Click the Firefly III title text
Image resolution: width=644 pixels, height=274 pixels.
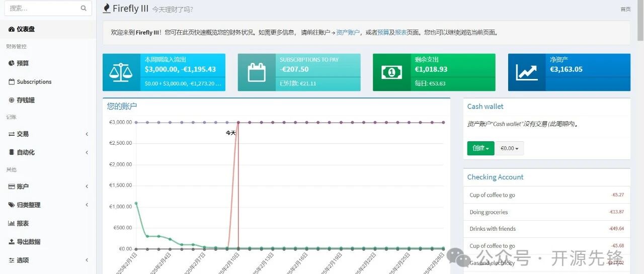tap(130, 9)
